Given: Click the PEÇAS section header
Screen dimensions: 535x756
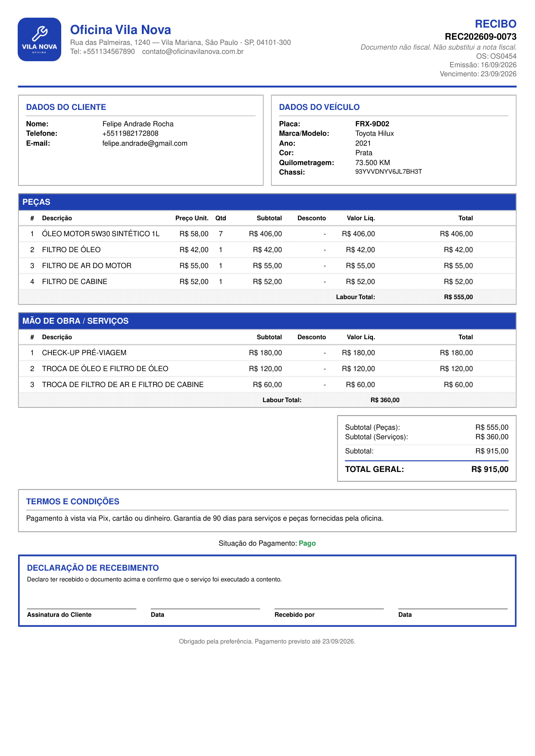Looking at the screenshot, I should click(x=267, y=202).
